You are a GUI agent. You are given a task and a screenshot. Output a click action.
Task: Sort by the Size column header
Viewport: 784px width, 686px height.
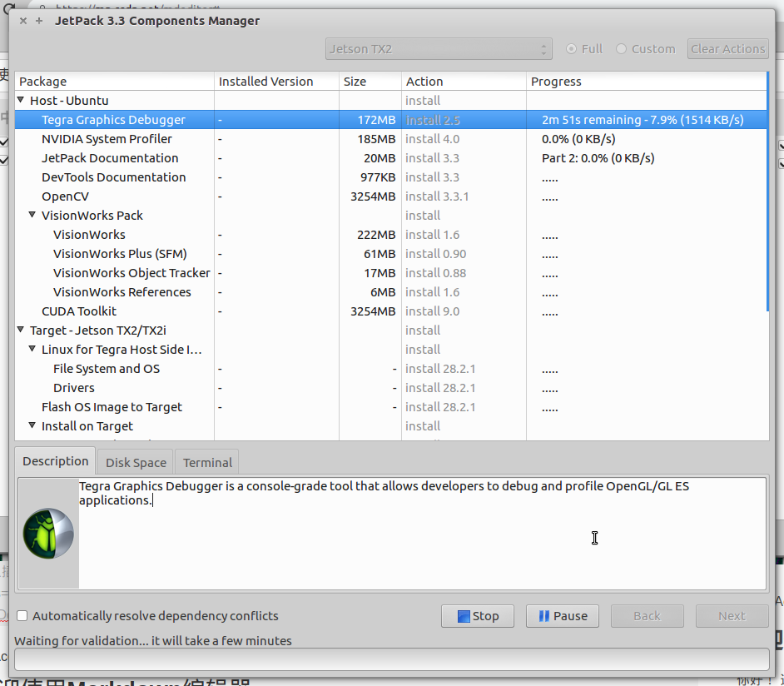tap(370, 81)
